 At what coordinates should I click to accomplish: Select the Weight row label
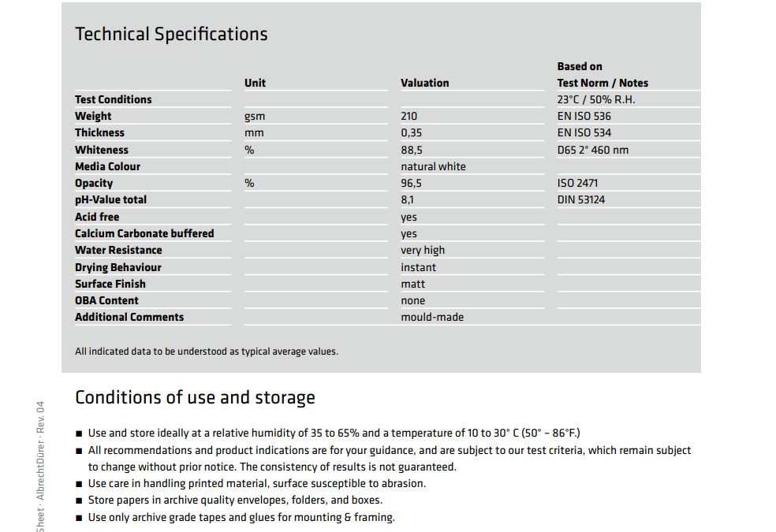click(x=93, y=116)
